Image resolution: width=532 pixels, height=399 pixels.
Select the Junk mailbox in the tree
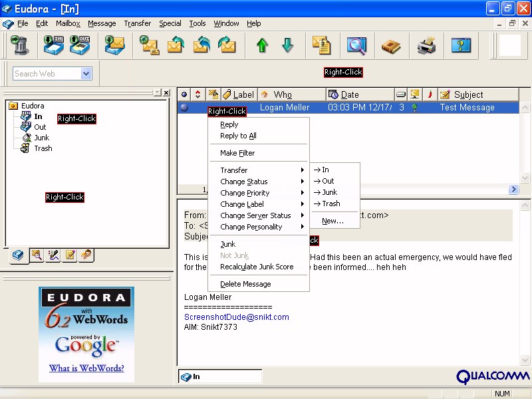tap(41, 138)
